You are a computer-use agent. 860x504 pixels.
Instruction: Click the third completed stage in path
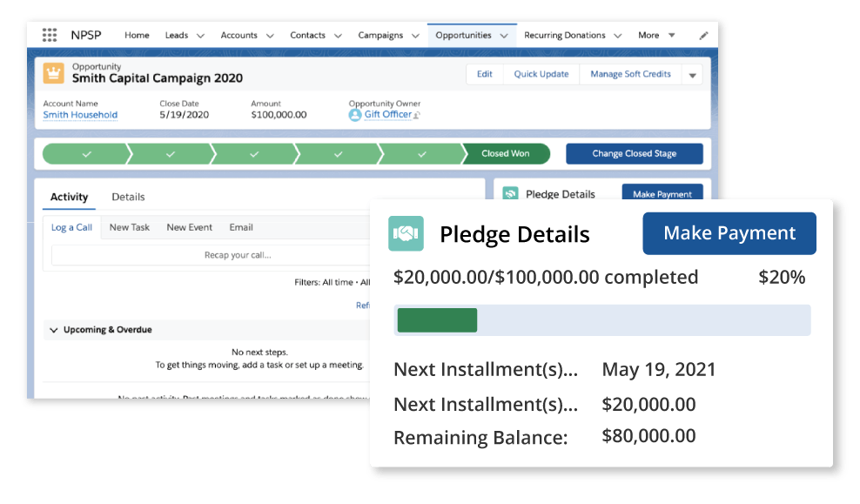pos(254,154)
